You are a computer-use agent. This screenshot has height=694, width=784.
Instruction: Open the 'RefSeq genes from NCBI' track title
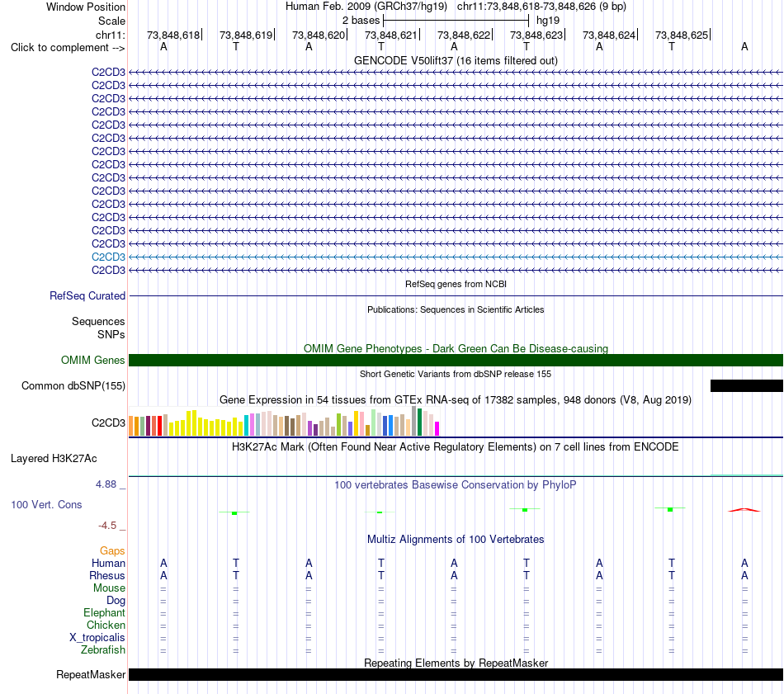(x=456, y=284)
